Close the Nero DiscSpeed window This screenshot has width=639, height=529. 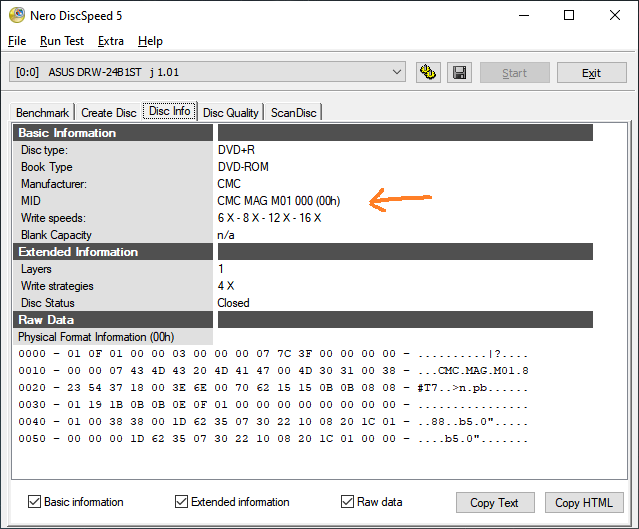tap(615, 15)
